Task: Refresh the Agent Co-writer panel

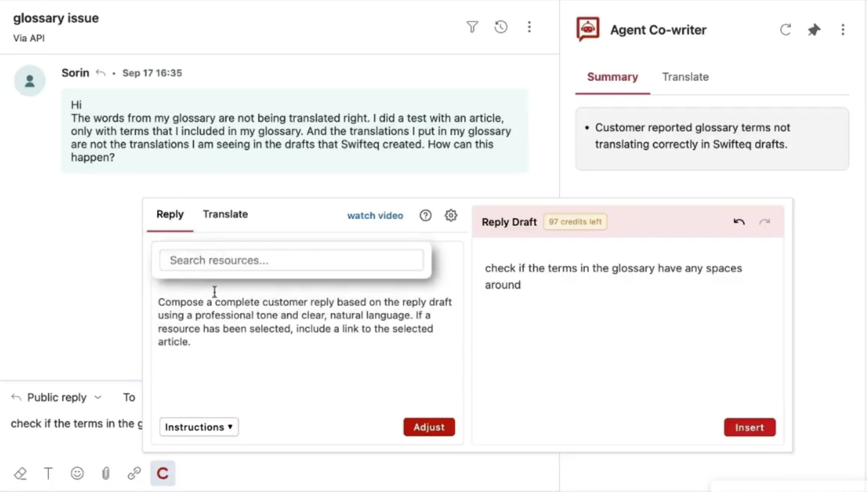Action: pos(785,30)
